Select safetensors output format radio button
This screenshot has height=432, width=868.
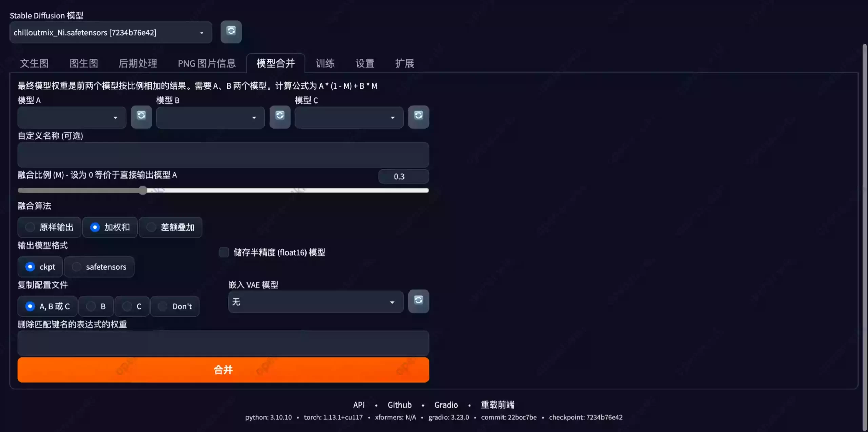[x=76, y=266]
